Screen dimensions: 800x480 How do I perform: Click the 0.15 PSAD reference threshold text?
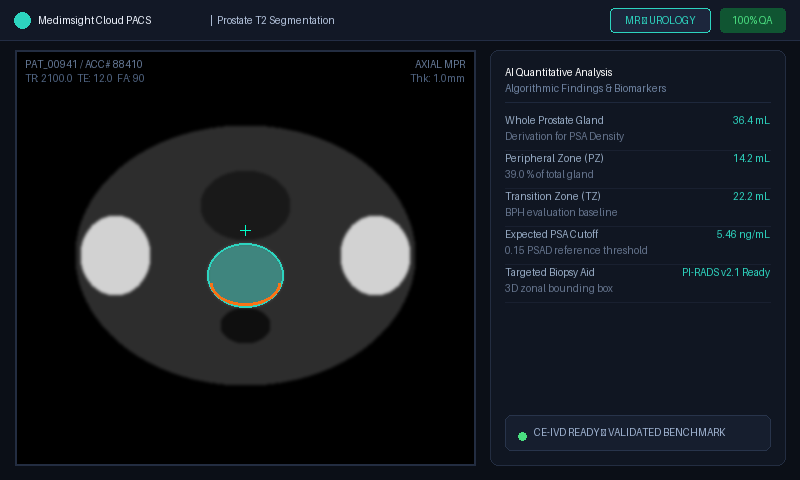[576, 250]
